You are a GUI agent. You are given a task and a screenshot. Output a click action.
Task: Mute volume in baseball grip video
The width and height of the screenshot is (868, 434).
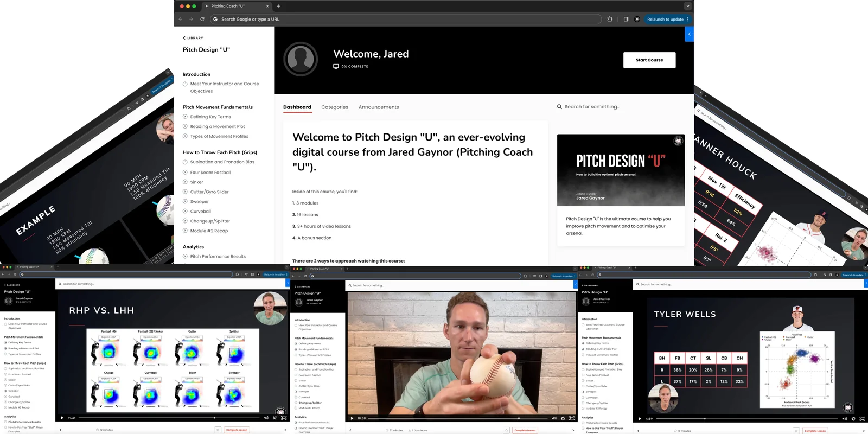click(x=554, y=418)
